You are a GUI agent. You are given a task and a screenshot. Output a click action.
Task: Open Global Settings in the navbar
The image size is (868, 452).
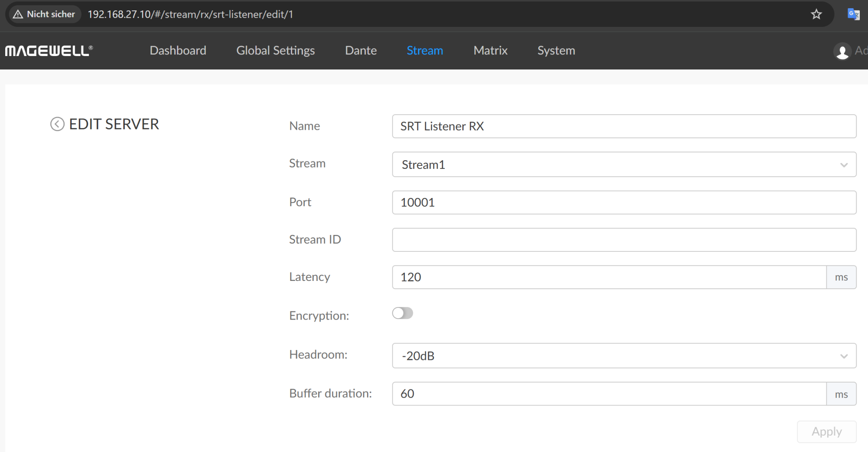[276, 51]
